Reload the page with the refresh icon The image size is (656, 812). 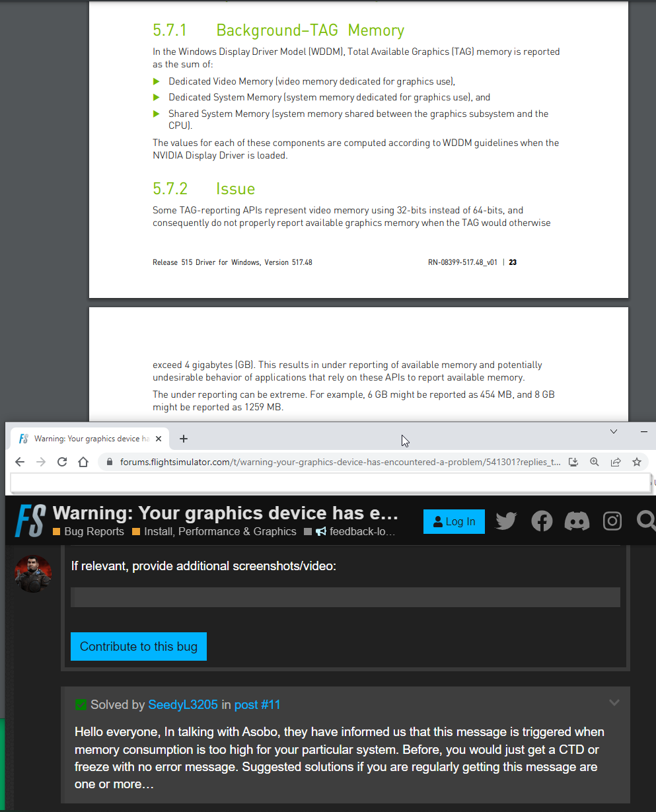tap(62, 462)
